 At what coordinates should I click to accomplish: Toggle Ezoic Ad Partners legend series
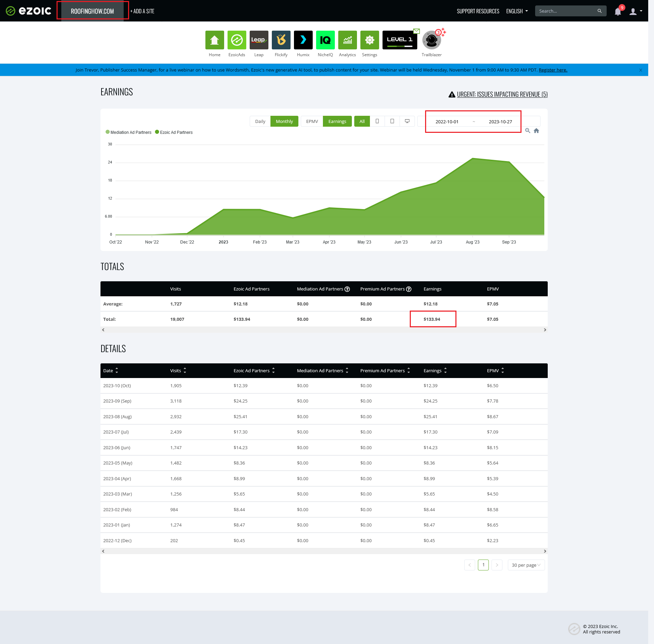coord(174,132)
